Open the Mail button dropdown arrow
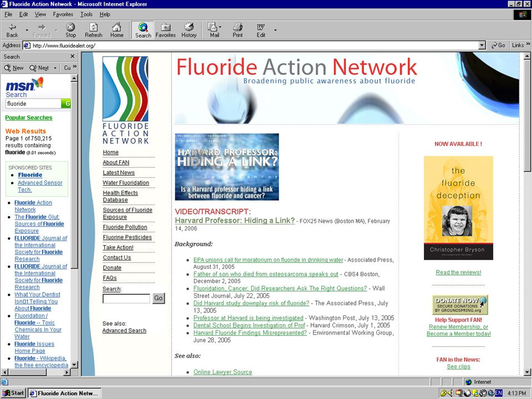Viewport: 532px width, 399px height. [220, 27]
